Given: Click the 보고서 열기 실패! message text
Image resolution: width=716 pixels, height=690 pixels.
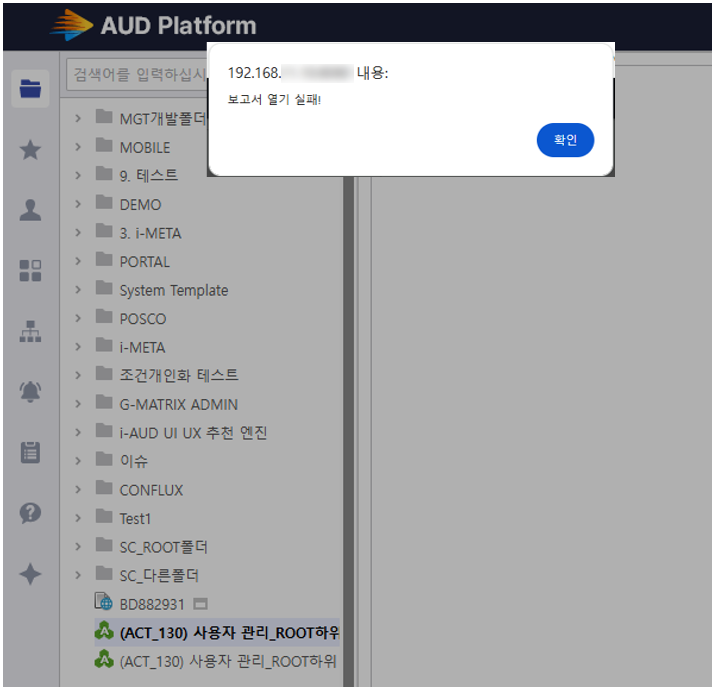Looking at the screenshot, I should point(274,99).
